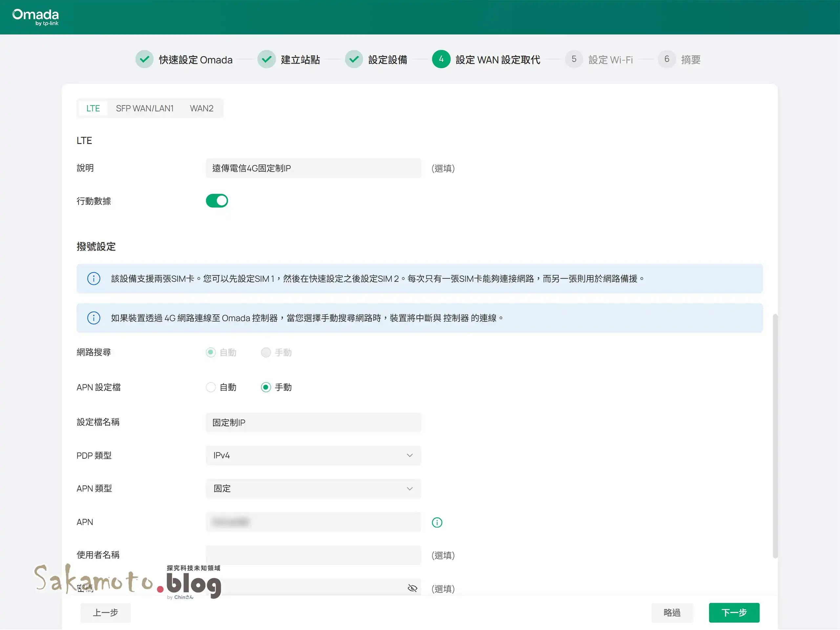Click the green info icon beside APN field
The width and height of the screenshot is (840, 630).
pos(437,522)
